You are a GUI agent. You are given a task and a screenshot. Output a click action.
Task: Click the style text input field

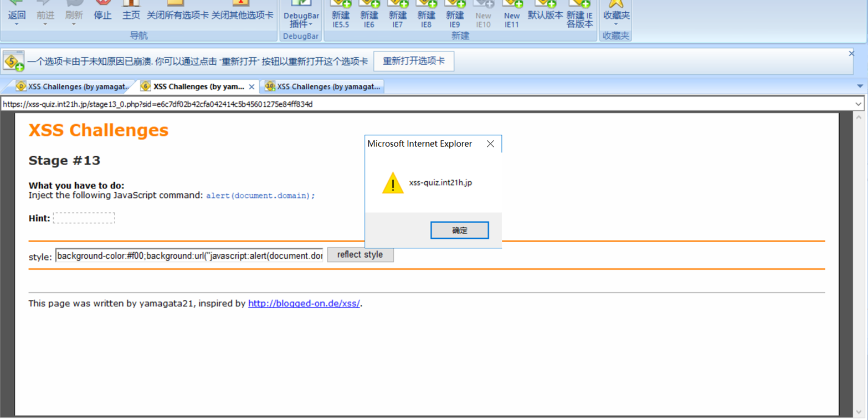[189, 256]
